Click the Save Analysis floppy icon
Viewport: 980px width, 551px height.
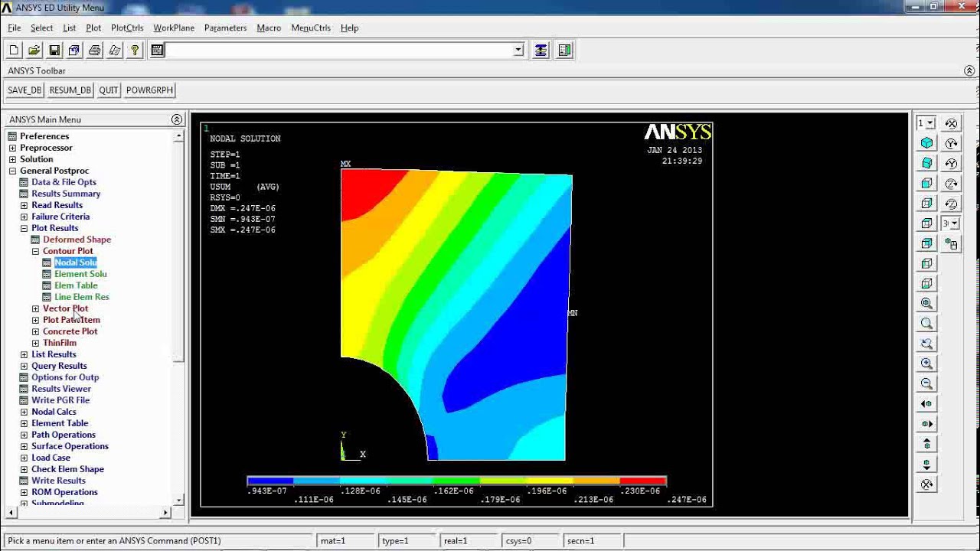click(x=54, y=51)
